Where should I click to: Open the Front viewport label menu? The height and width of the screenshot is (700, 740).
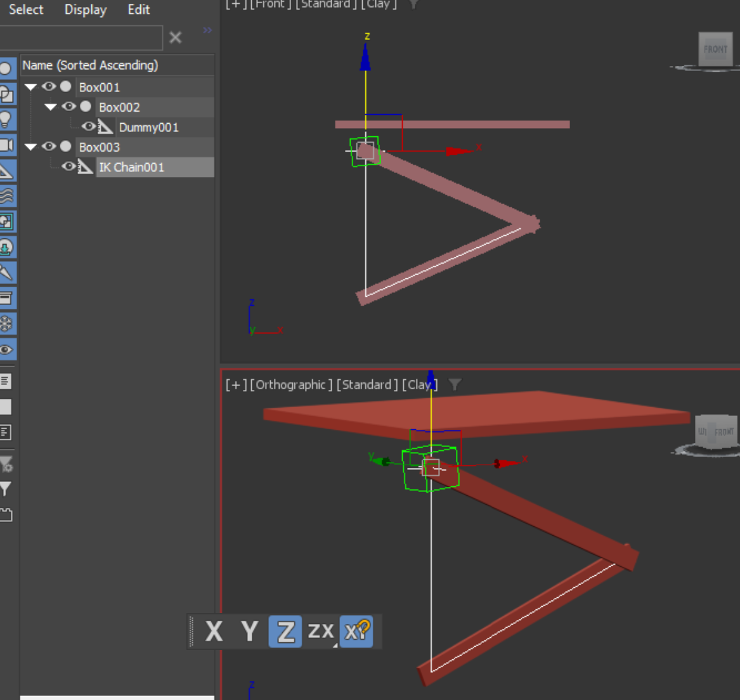270,4
